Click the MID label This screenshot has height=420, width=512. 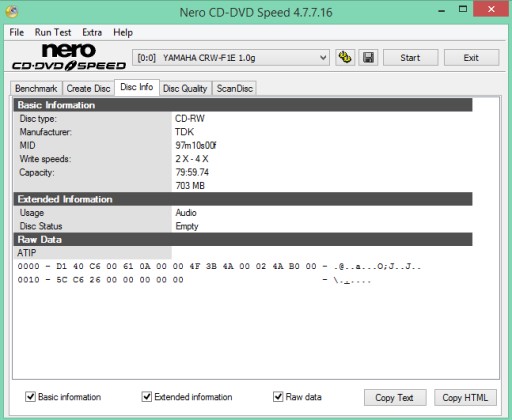click(27, 145)
